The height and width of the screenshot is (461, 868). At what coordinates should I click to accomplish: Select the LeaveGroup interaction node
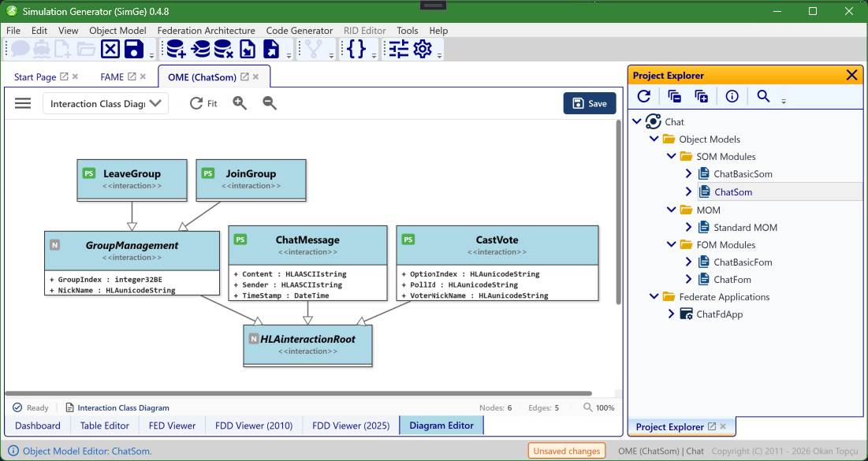(x=132, y=180)
